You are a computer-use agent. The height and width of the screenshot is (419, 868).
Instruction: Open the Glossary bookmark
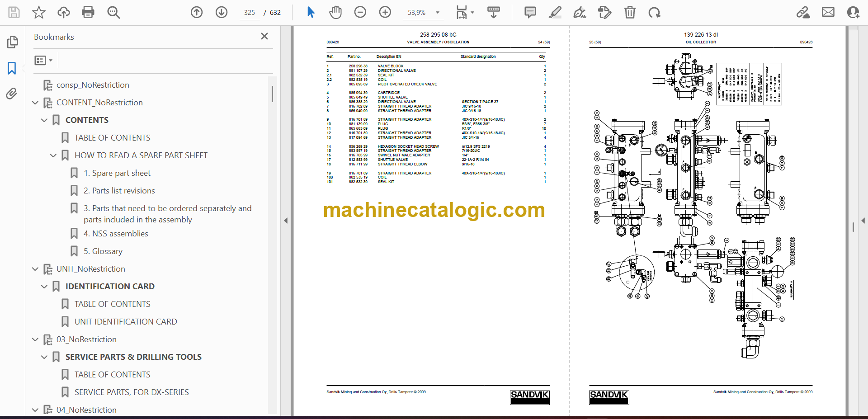(x=107, y=251)
